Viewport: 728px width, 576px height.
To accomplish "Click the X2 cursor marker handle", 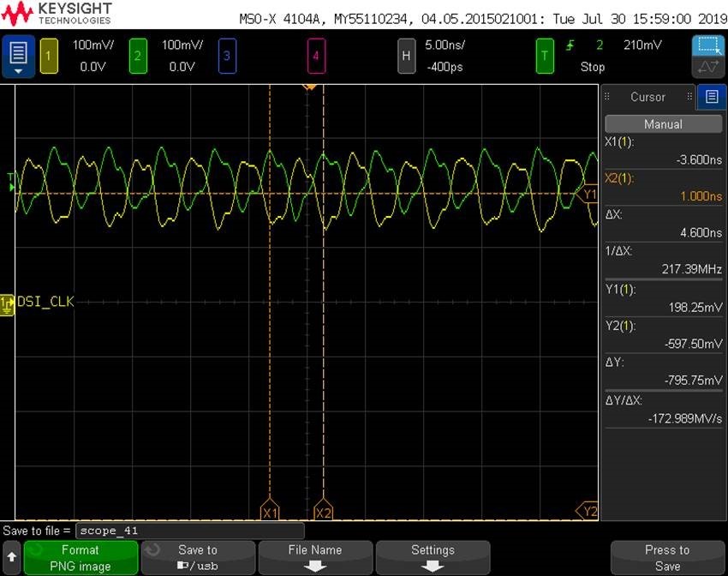I will [323, 510].
